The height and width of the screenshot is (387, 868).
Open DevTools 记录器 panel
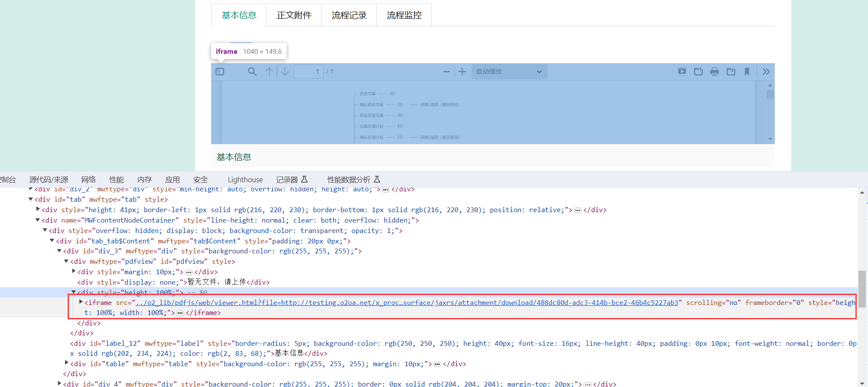tap(292, 180)
